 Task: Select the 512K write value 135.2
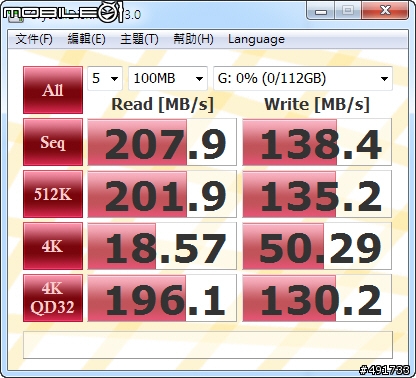click(x=317, y=194)
